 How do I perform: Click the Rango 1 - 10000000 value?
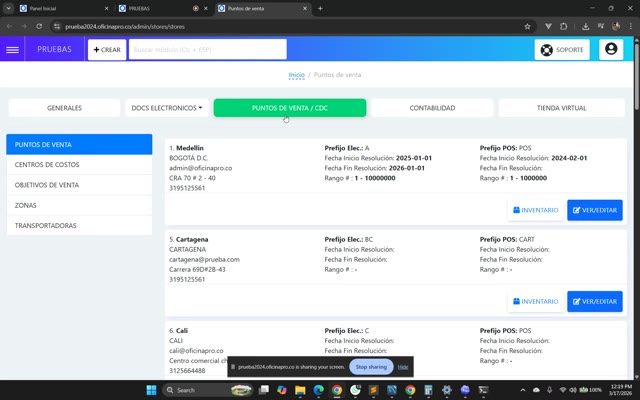point(375,178)
